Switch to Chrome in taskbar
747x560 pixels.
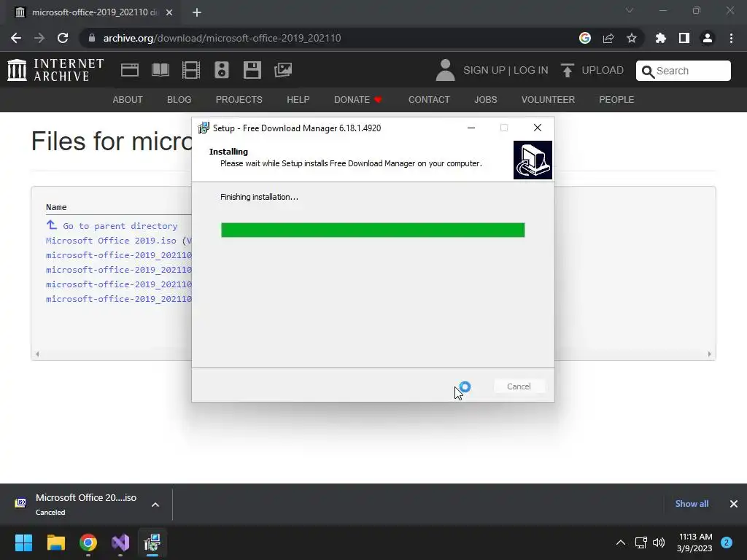[x=88, y=542]
